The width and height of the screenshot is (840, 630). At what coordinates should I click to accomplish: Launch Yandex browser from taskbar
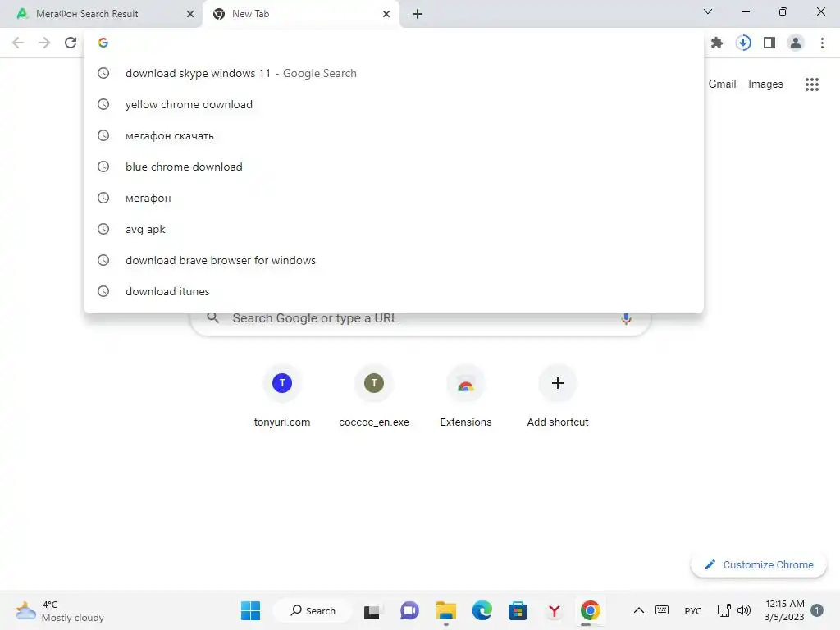pyautogui.click(x=555, y=610)
